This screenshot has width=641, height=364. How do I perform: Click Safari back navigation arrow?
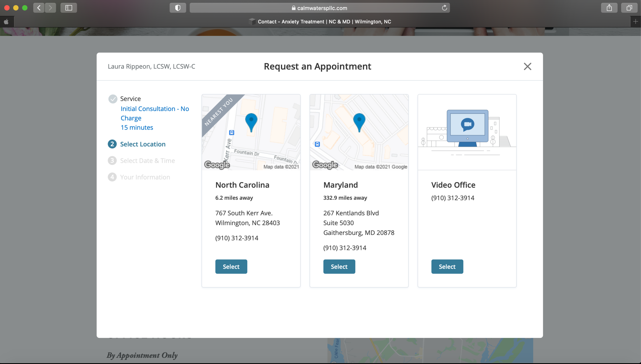(39, 8)
